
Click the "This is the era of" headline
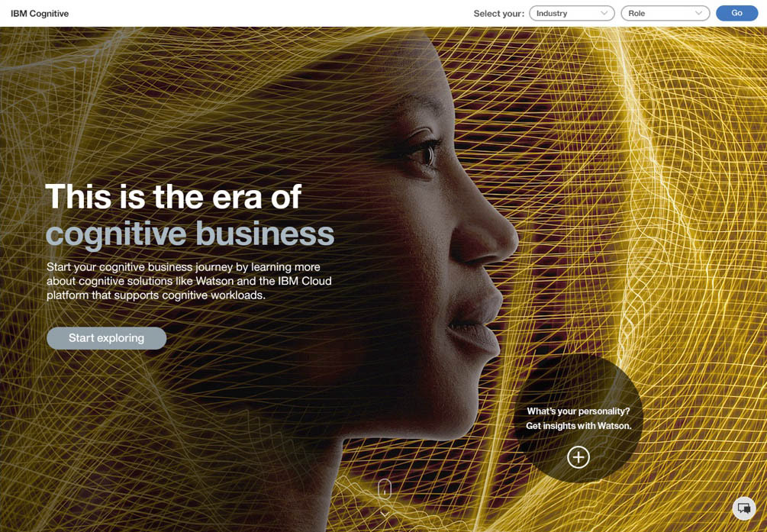pos(173,197)
